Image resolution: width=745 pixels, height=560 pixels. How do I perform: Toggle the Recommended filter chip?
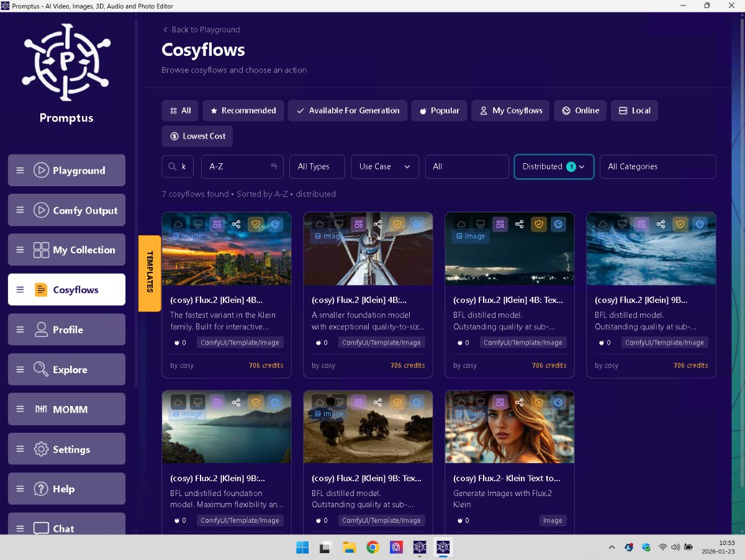(x=243, y=111)
